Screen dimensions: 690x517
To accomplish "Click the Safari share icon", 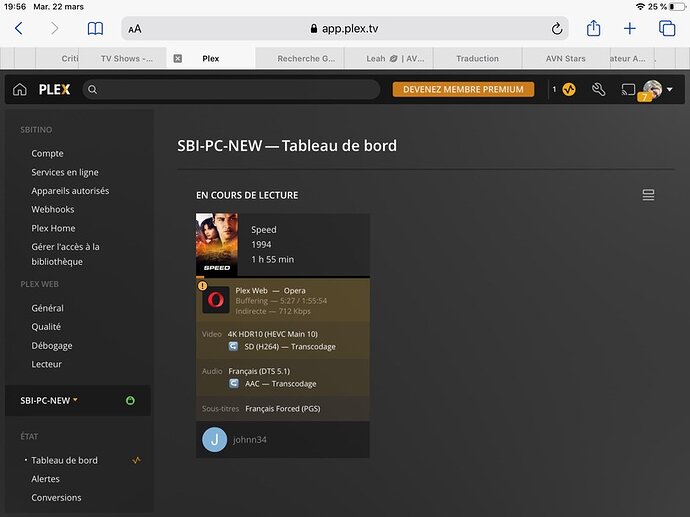I will click(593, 29).
